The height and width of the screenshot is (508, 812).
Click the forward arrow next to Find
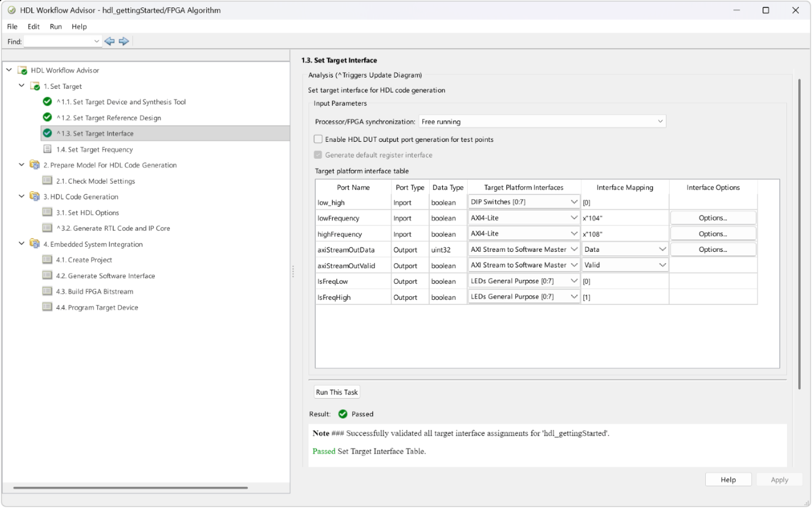pos(124,41)
